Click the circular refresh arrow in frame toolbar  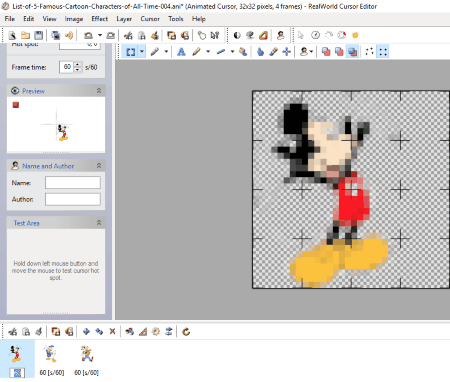[186, 332]
